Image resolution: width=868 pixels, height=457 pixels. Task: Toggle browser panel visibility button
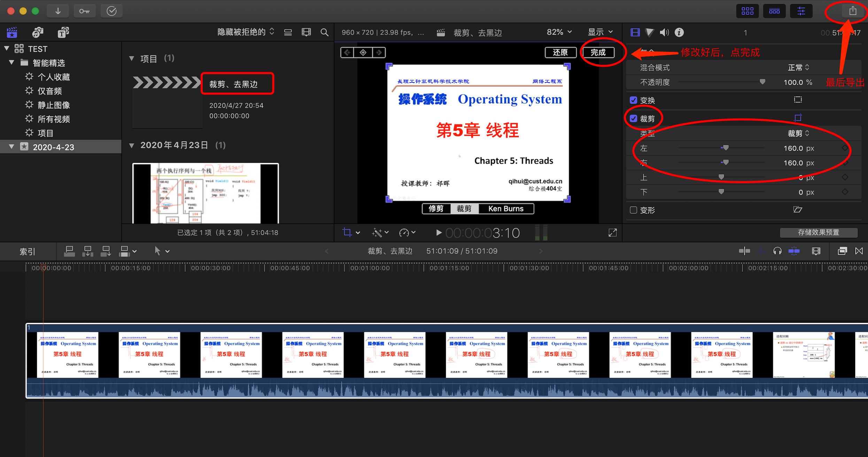click(x=747, y=11)
